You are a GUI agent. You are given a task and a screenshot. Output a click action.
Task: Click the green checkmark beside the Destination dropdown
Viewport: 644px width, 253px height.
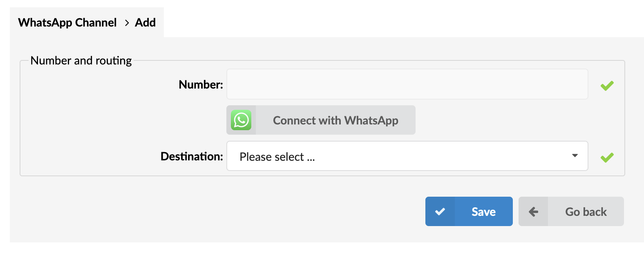coord(607,157)
